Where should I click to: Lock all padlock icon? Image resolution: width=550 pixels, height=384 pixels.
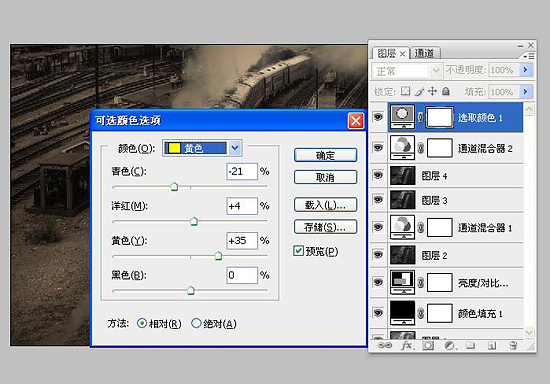pyautogui.click(x=445, y=91)
